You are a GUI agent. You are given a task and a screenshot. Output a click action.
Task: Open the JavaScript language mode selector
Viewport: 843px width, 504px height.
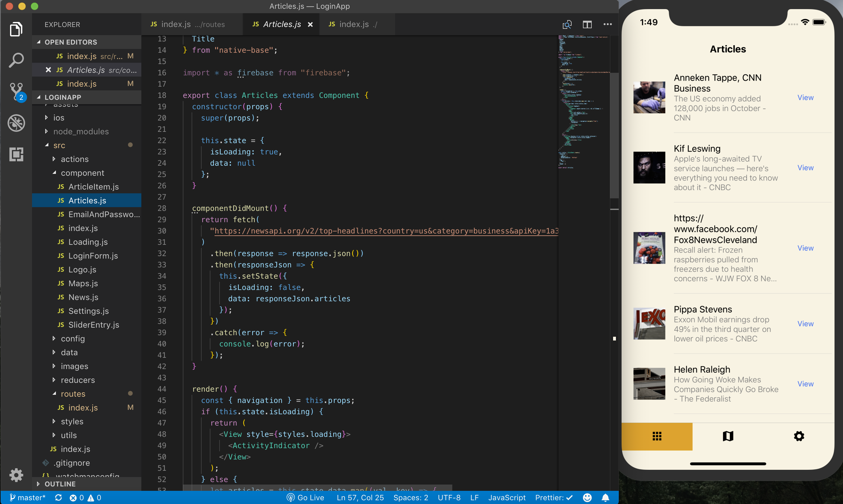pos(507,497)
